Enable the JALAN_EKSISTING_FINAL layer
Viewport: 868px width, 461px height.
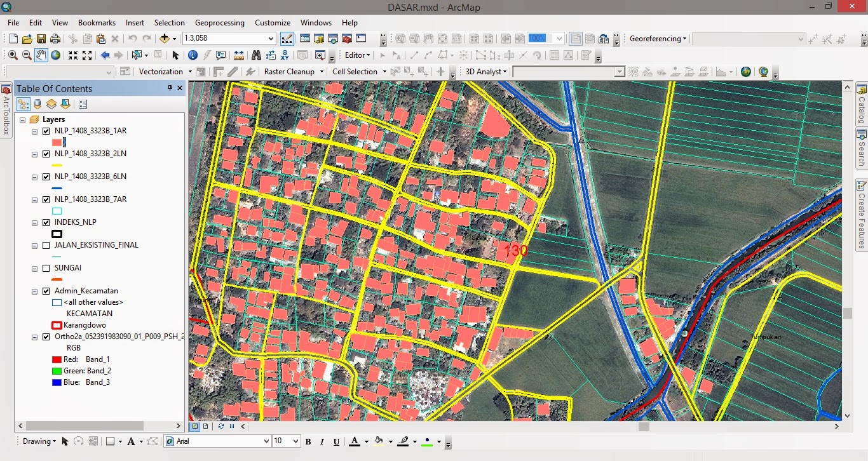(x=46, y=245)
